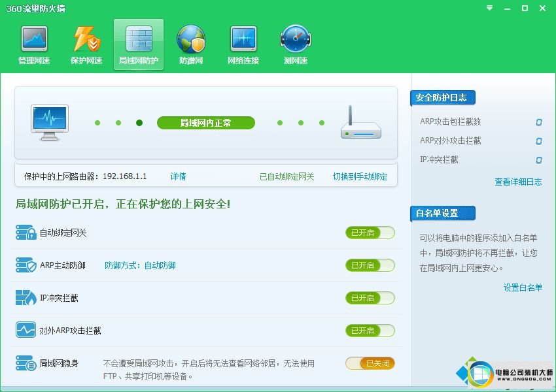
Task: Click the 局域网防护已开启 status headline
Action: click(123, 204)
